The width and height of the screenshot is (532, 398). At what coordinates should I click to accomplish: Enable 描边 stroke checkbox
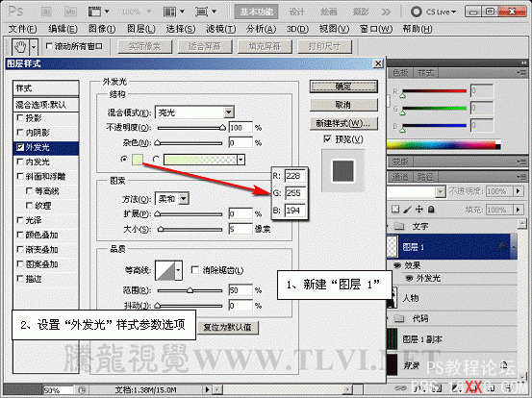tap(20, 279)
